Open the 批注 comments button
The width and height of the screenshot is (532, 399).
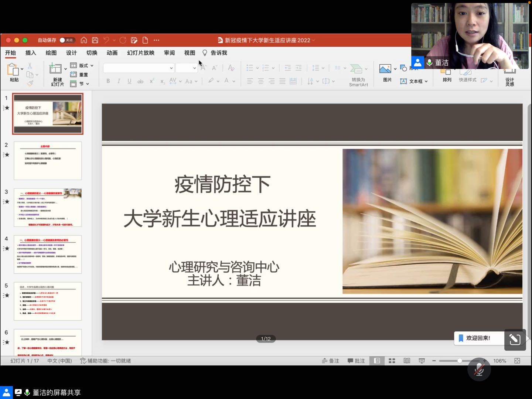[356, 361]
